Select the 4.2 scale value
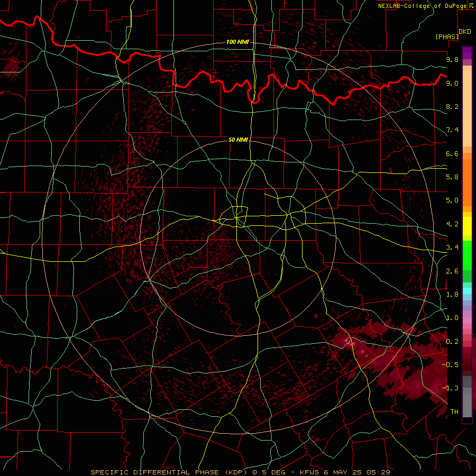Screen dimensions: 476x476 [x=452, y=224]
